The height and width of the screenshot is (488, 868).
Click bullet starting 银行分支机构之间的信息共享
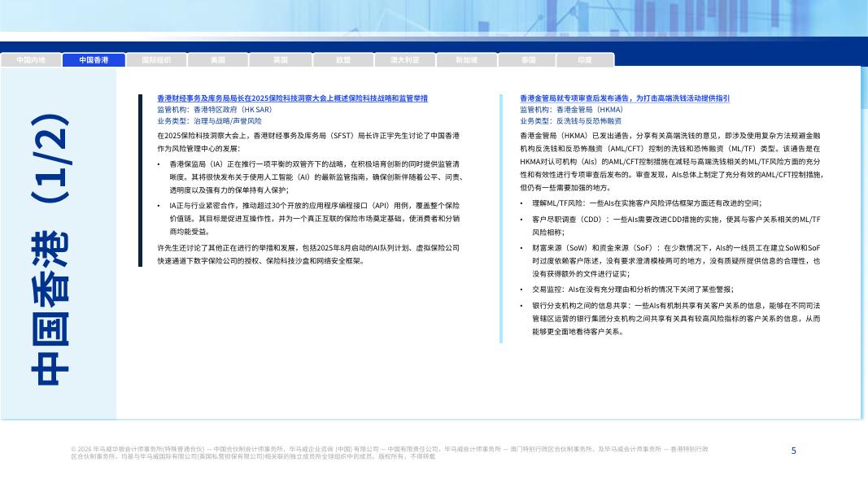(671, 319)
